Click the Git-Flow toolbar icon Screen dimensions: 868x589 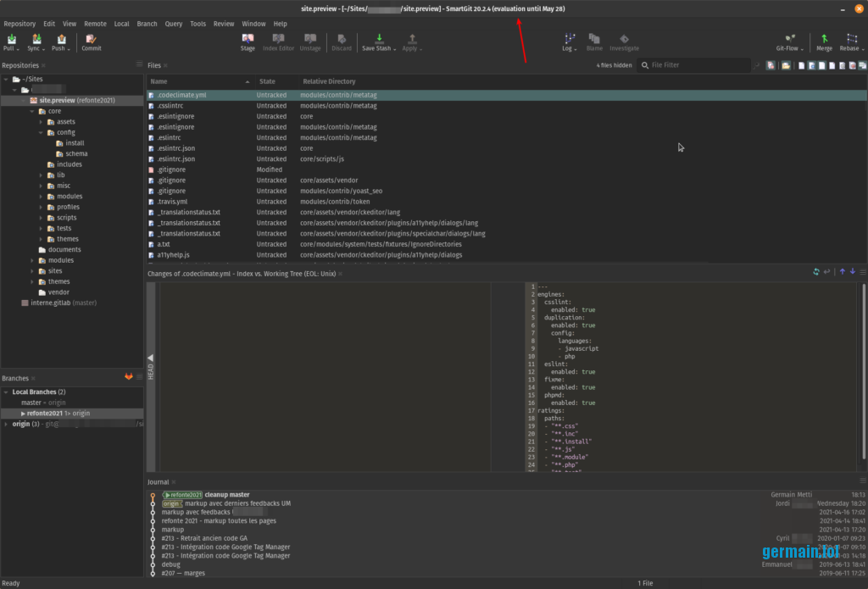[x=789, y=40]
